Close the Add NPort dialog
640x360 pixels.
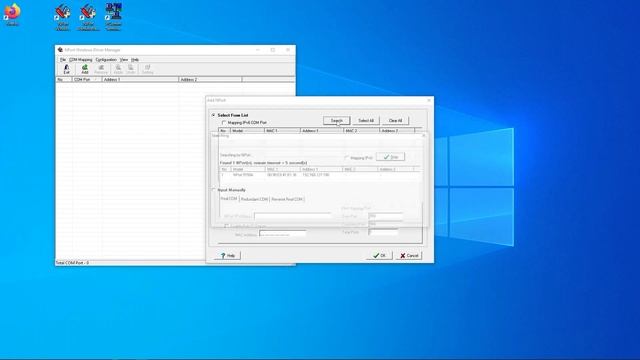pyautogui.click(x=429, y=100)
